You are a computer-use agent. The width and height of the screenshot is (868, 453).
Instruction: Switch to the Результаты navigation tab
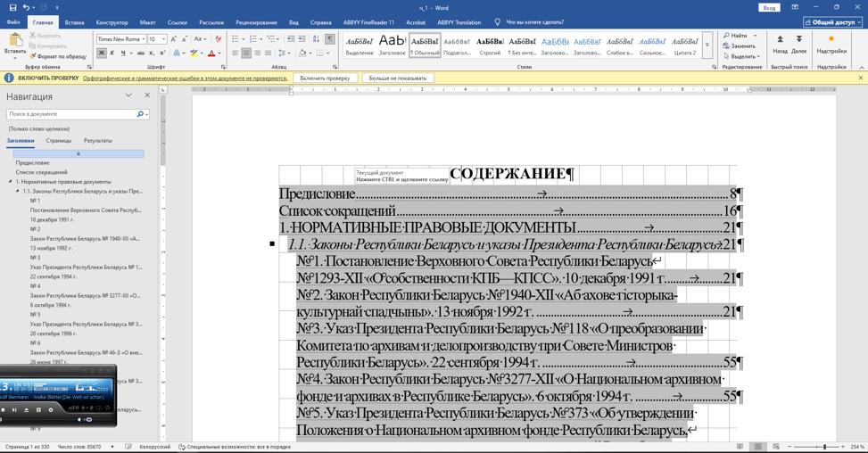point(98,141)
